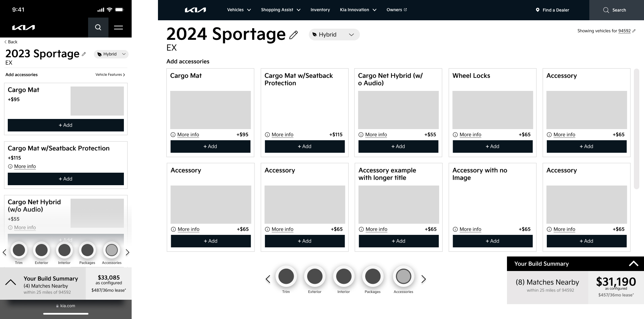This screenshot has width=644, height=319.
Task: Click the mobile search magnifier icon
Action: coord(98,27)
